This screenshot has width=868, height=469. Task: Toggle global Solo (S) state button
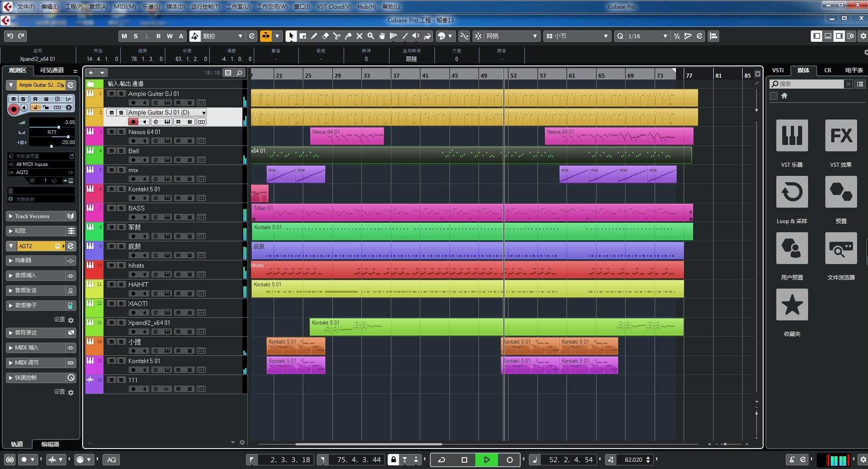[135, 36]
